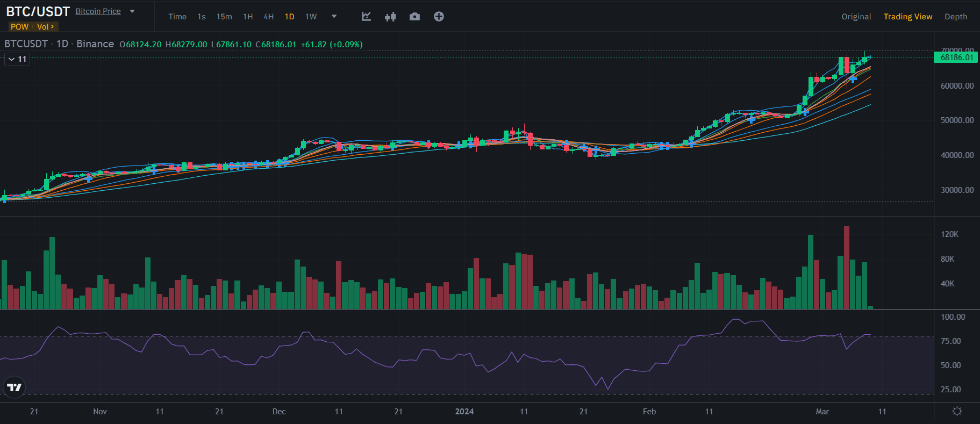Switch chart interval to 4H
The height and width of the screenshot is (424, 980).
269,17
